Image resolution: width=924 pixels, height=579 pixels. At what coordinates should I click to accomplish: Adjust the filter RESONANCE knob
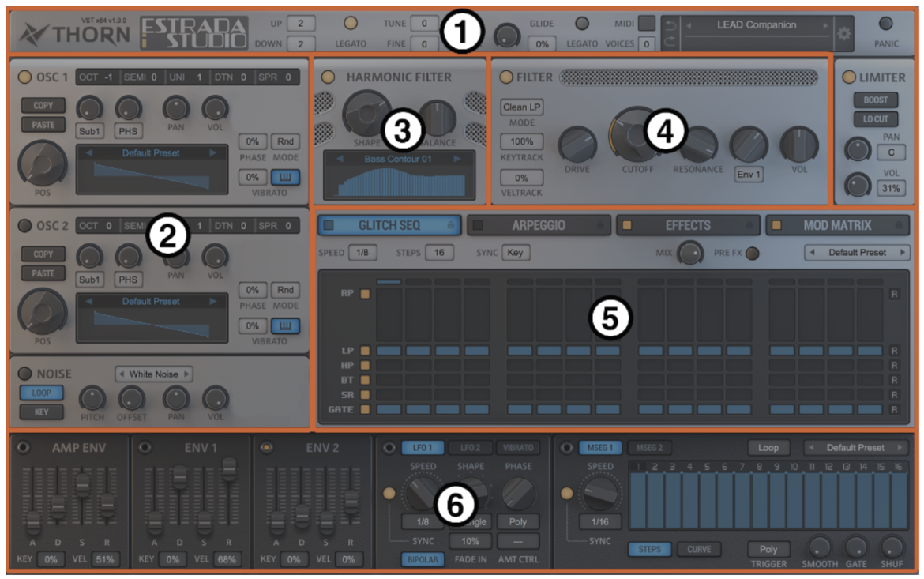[699, 145]
